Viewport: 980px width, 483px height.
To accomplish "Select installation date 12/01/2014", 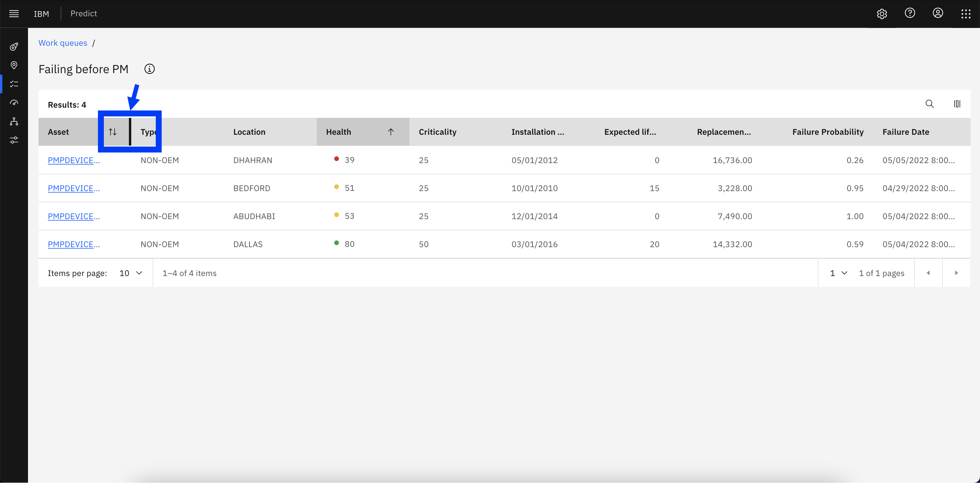I will click(534, 216).
